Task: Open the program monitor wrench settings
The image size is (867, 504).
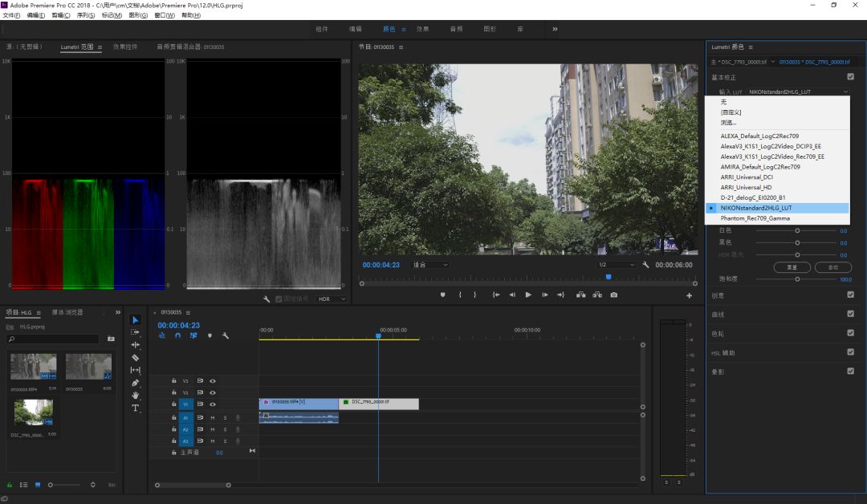Action: click(x=645, y=265)
